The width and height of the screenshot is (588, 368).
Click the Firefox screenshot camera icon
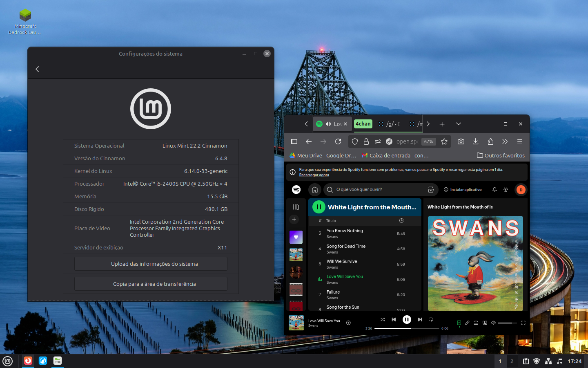click(x=461, y=141)
